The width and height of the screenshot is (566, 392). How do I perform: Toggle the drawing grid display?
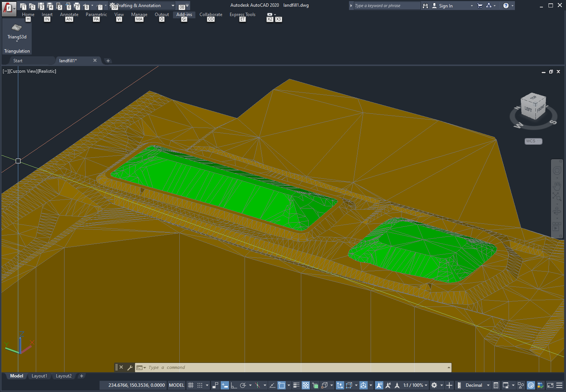click(x=191, y=385)
